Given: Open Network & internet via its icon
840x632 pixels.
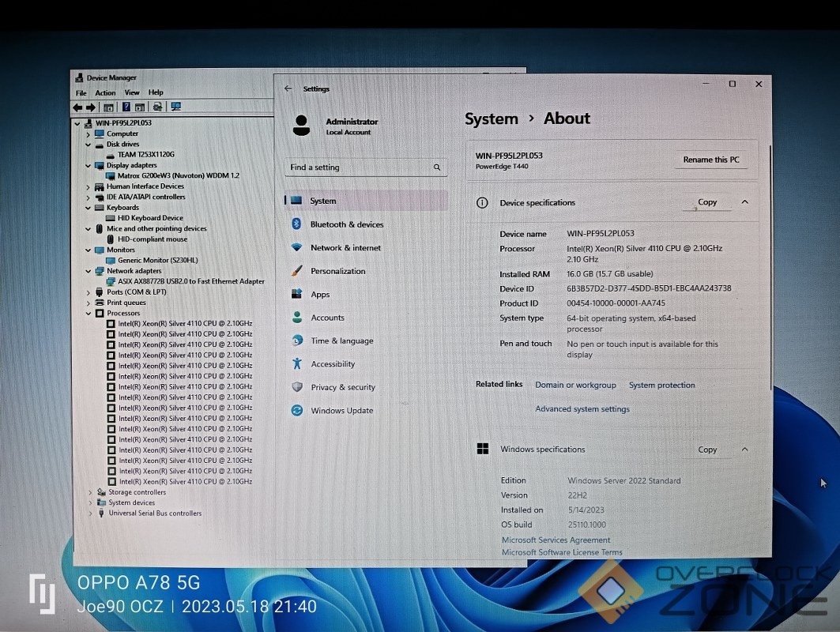Looking at the screenshot, I should [297, 247].
